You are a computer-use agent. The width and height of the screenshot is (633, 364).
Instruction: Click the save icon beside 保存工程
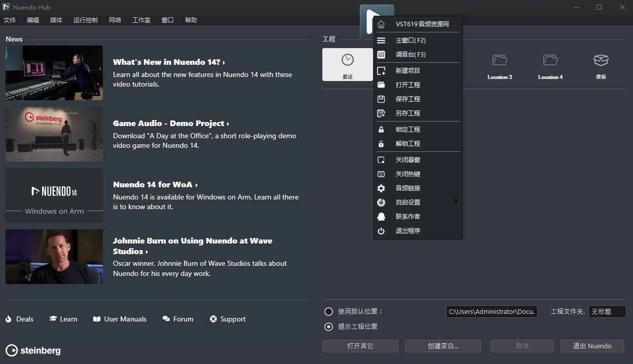tap(381, 99)
